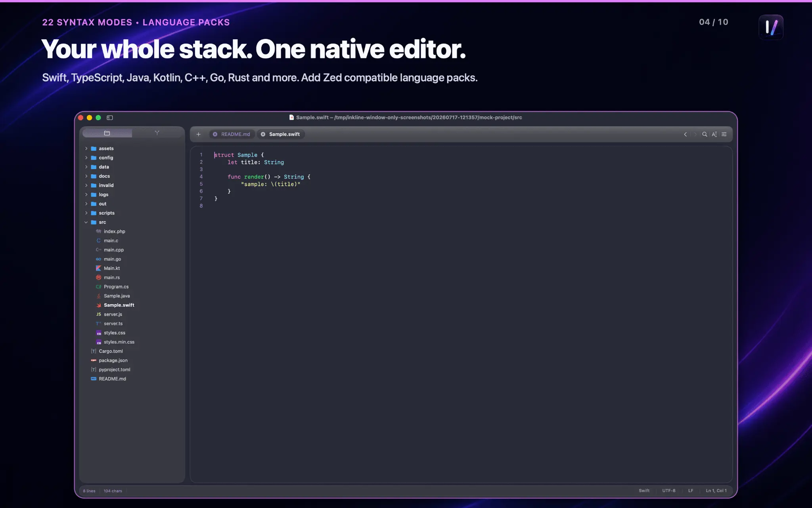
Task: Select the Main.kt file name
Action: pyautogui.click(x=112, y=268)
